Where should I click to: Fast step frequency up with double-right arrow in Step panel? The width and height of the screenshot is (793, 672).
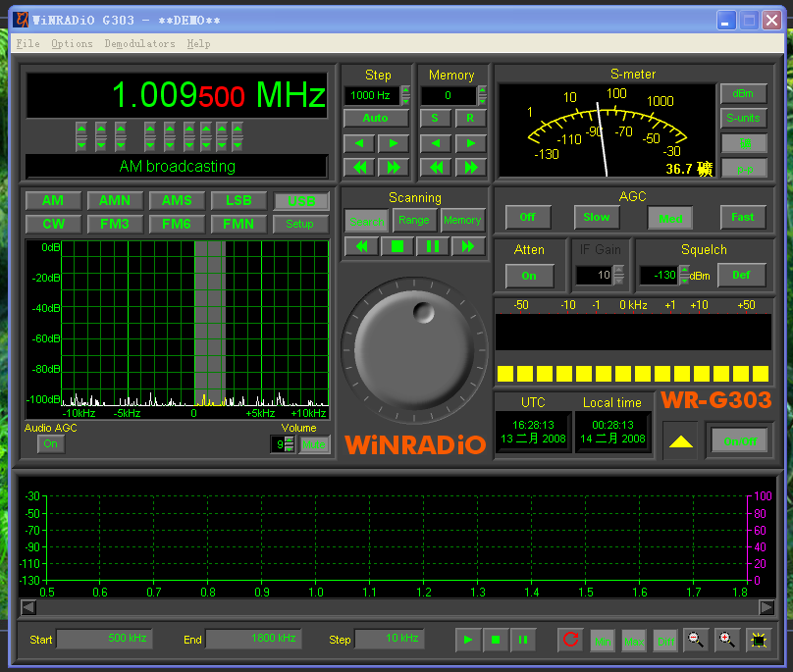394,168
